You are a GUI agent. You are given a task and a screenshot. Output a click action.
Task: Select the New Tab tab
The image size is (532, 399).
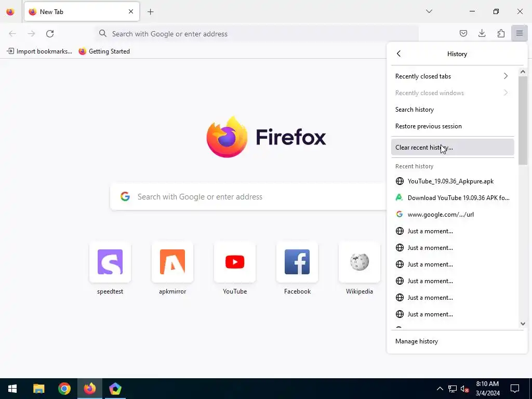point(82,11)
